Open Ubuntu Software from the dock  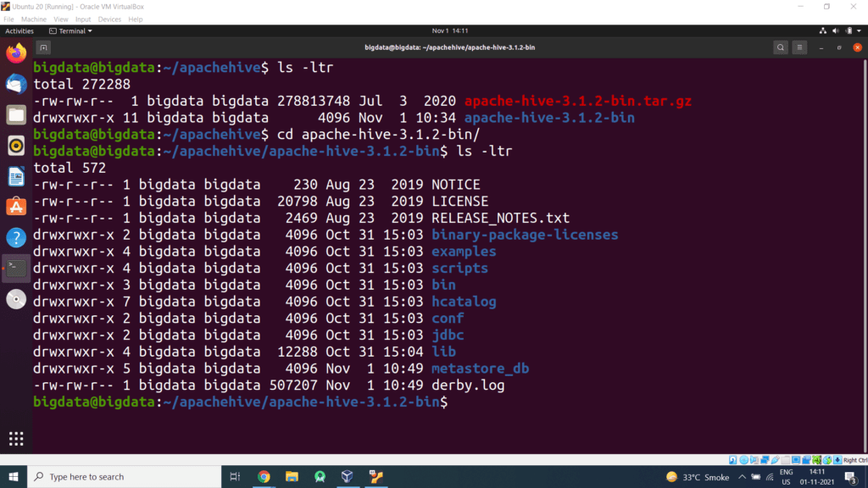click(x=16, y=207)
